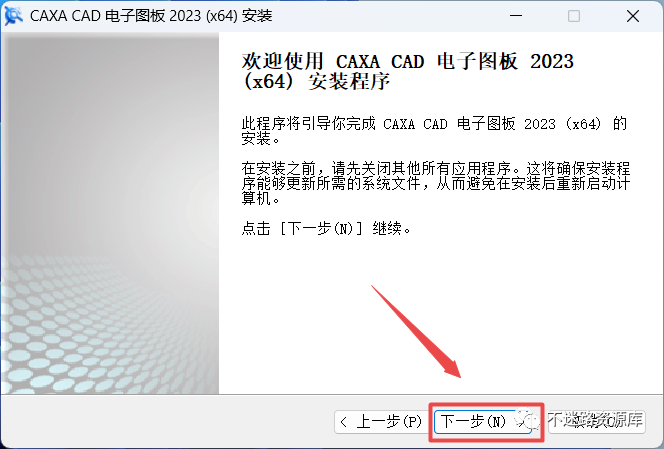Click the 此程序将引导你完成 paragraph
This screenshot has width=664, height=449.
[x=434, y=131]
